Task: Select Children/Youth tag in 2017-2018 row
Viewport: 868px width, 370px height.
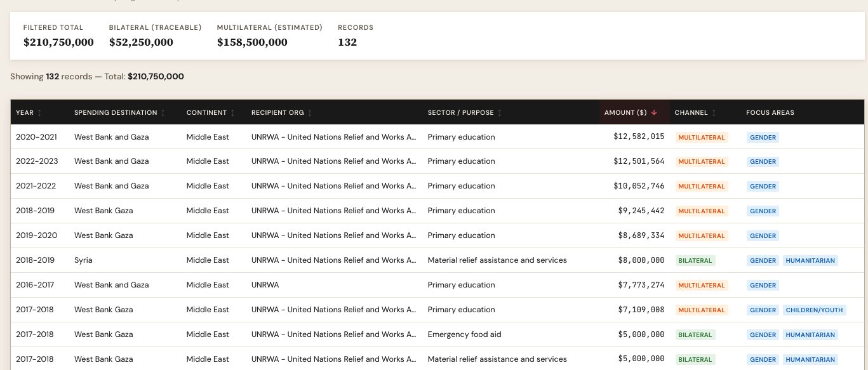Action: point(814,310)
